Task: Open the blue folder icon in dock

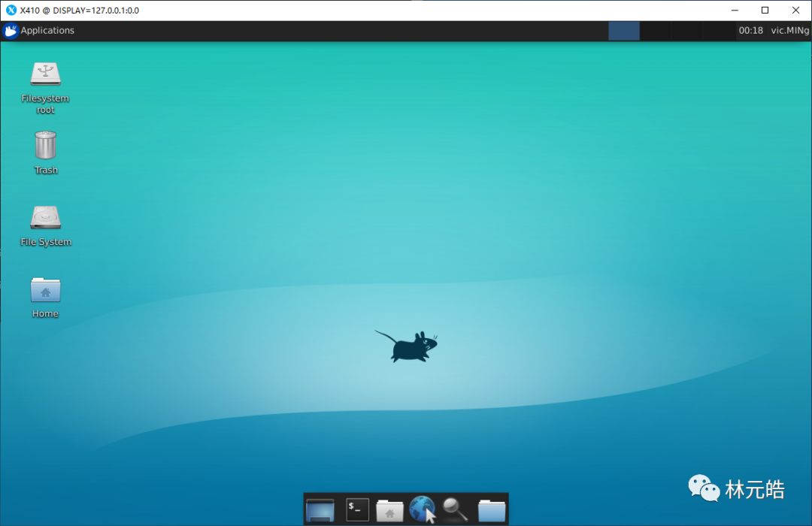Action: (492, 510)
